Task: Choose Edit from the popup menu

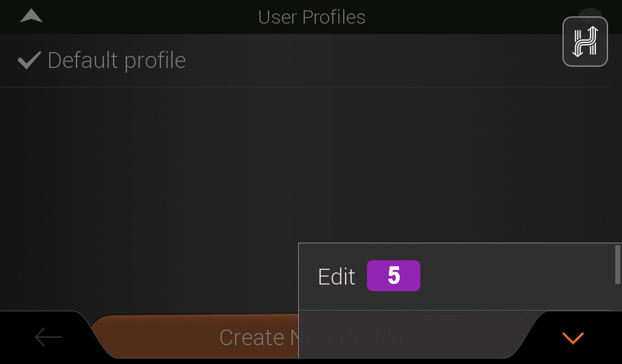Action: click(x=456, y=277)
